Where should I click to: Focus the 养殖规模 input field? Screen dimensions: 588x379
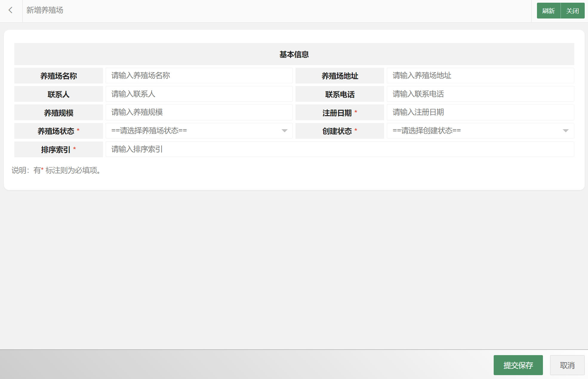pos(199,112)
